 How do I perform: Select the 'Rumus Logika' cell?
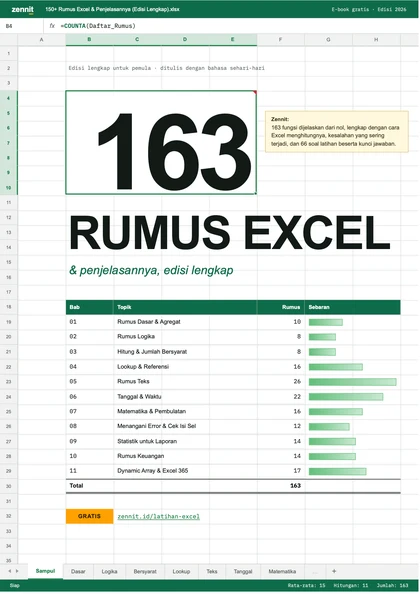coord(185,336)
